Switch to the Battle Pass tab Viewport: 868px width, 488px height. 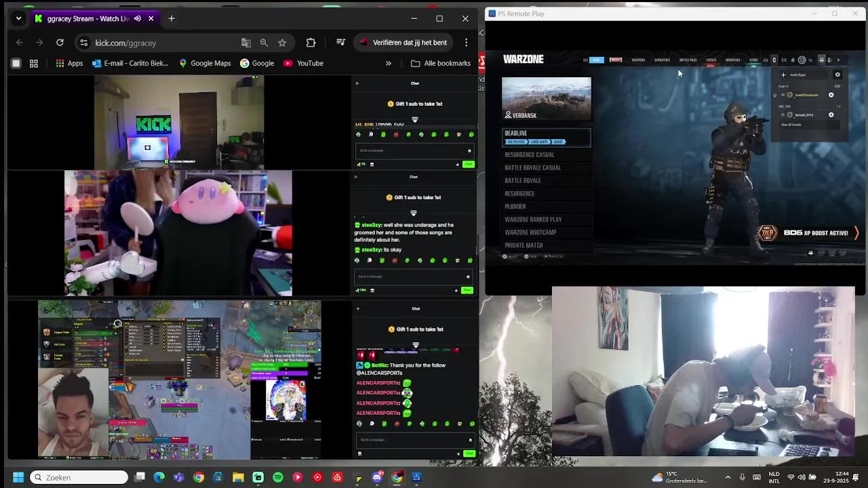pyautogui.click(x=688, y=60)
